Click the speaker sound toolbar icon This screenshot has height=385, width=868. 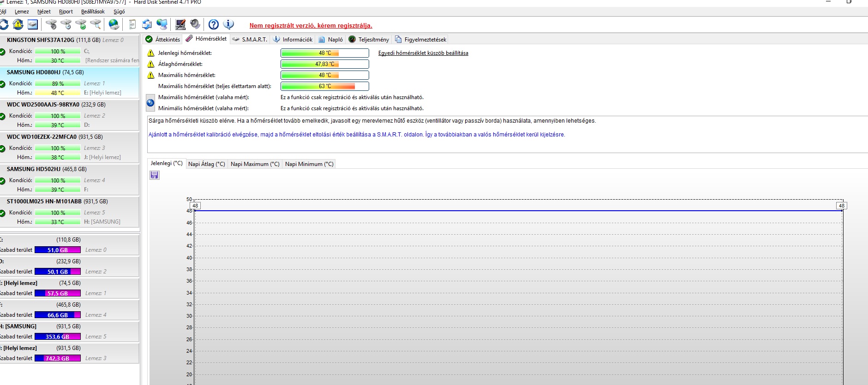[195, 24]
